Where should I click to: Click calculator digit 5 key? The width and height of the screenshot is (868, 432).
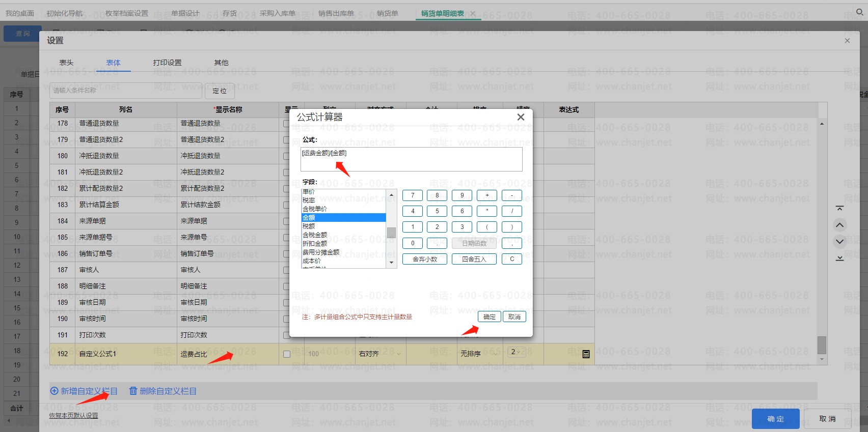point(437,211)
